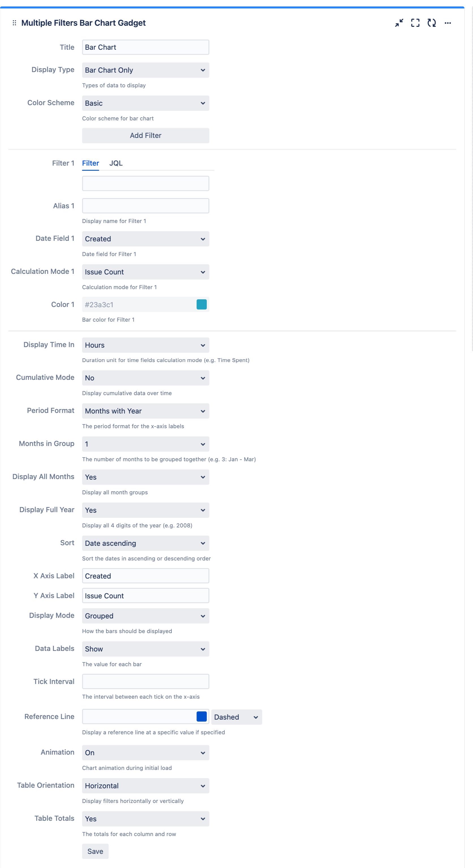473x868 pixels.
Task: Expand the Period Format selector
Action: point(145,411)
